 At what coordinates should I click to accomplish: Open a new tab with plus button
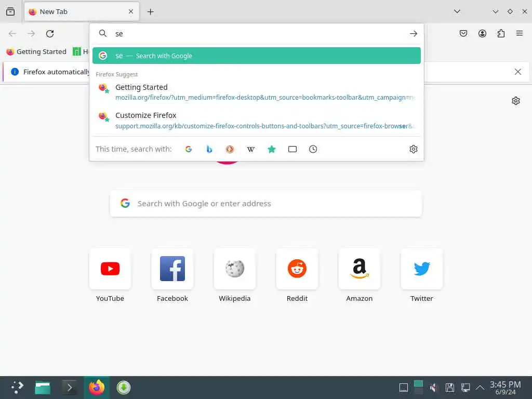(x=150, y=12)
